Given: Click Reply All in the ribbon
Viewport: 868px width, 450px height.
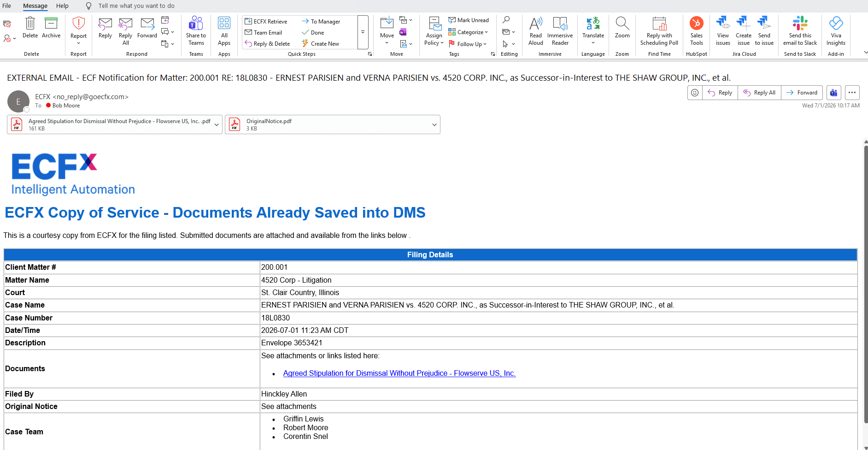Looking at the screenshot, I should click(125, 31).
